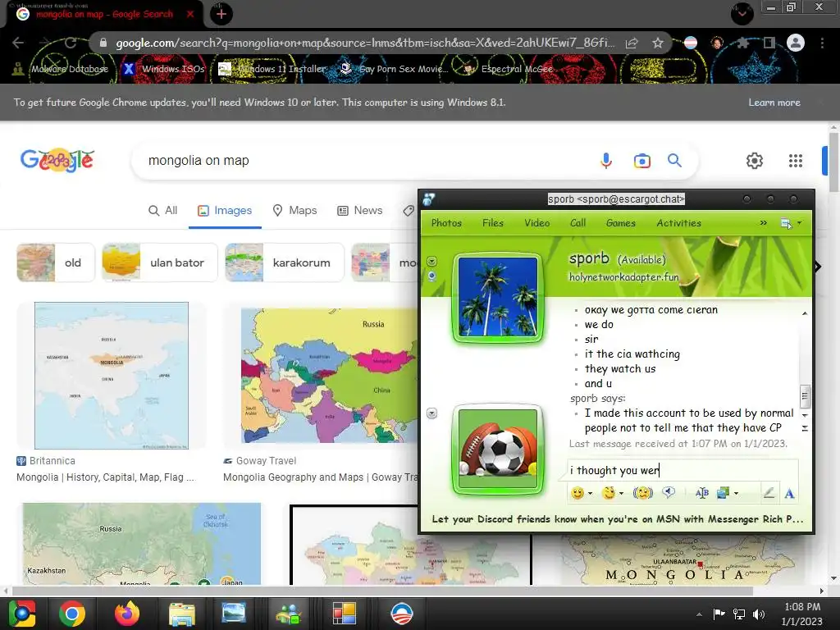
Task: Filter images by karakorum chip
Action: (x=285, y=262)
